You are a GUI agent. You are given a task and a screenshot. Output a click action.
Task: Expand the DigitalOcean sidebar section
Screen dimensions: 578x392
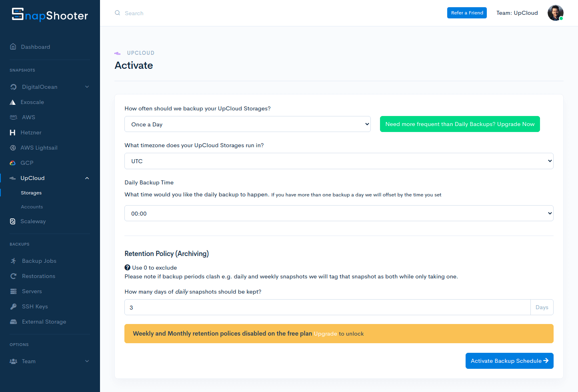click(x=87, y=87)
